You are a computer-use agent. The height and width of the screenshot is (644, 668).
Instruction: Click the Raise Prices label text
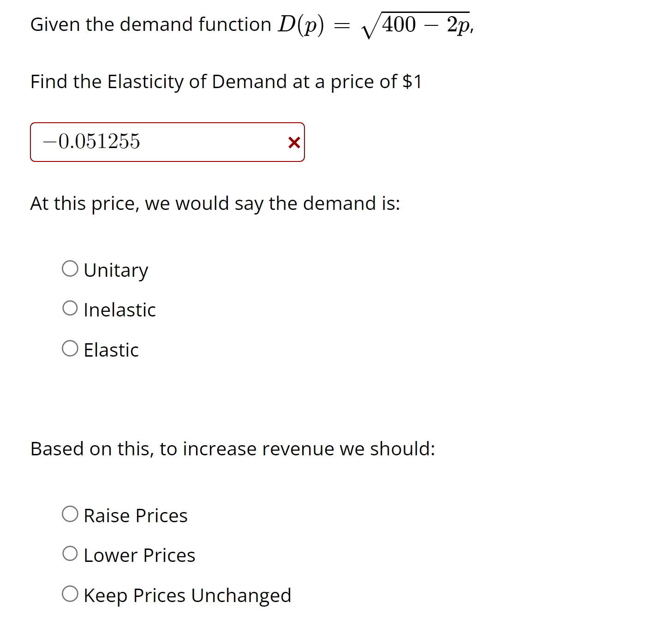[135, 515]
